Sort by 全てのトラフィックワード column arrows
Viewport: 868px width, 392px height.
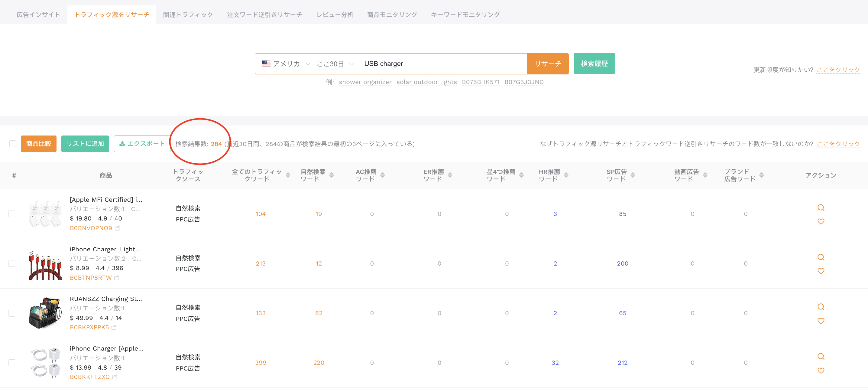point(288,175)
